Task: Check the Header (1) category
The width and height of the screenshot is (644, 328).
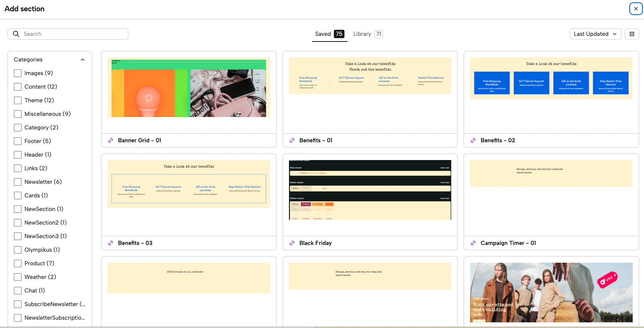Action: coord(18,155)
